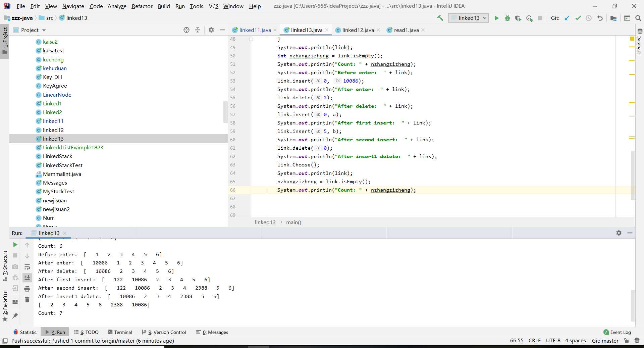
Task: Open Terminal tool window
Action: [120, 332]
